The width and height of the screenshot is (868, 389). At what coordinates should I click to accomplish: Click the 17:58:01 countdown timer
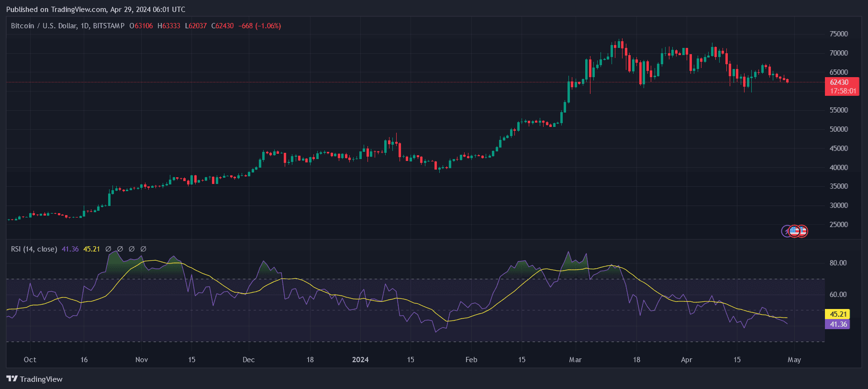point(843,91)
